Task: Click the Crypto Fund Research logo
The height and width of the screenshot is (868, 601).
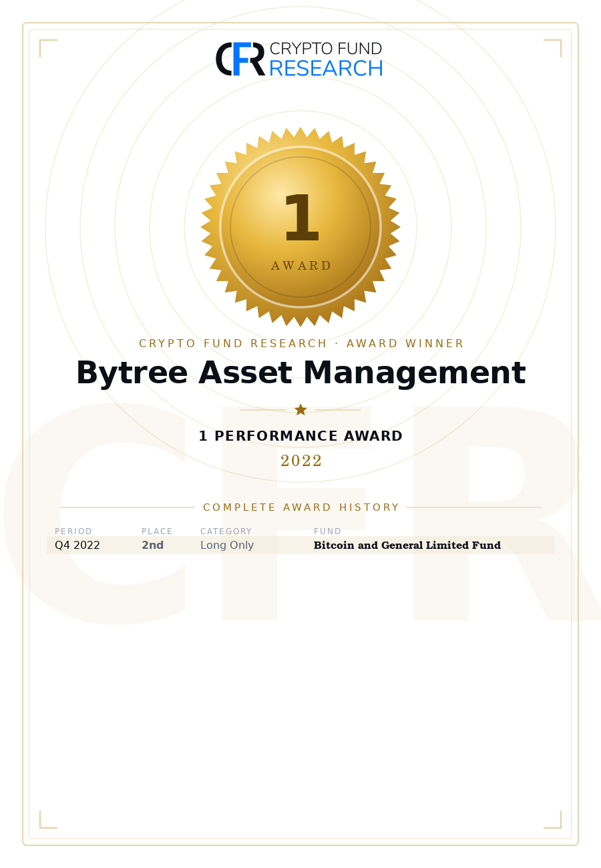Action: click(299, 59)
